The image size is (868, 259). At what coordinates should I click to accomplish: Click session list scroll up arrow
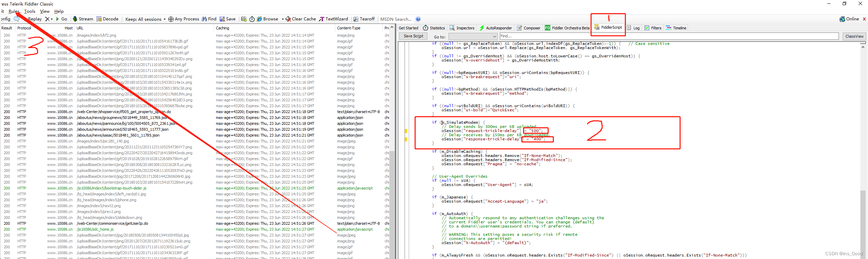tap(392, 27)
